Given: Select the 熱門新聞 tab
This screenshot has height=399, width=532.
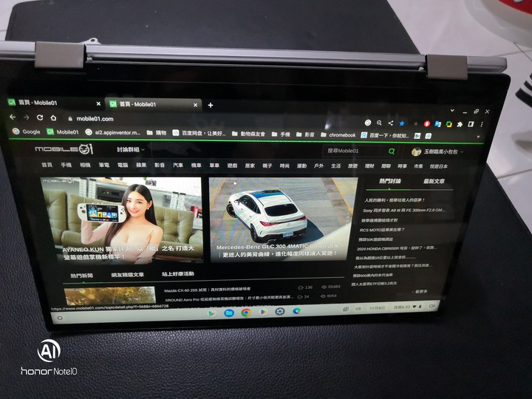Looking at the screenshot, I should 82,276.
